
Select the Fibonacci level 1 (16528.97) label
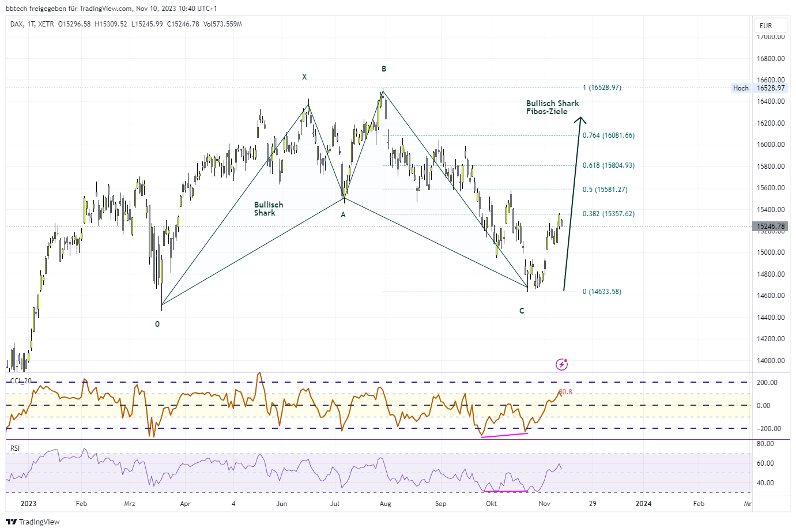[602, 88]
